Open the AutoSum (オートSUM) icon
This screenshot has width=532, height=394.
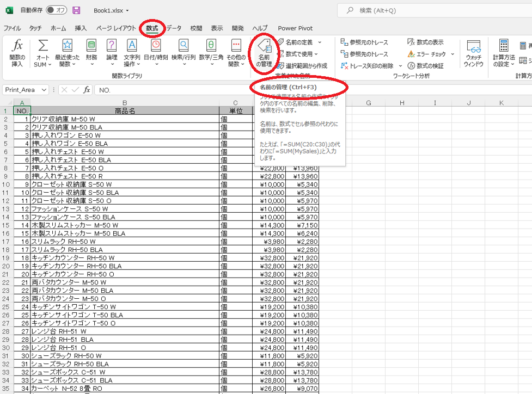pos(42,53)
